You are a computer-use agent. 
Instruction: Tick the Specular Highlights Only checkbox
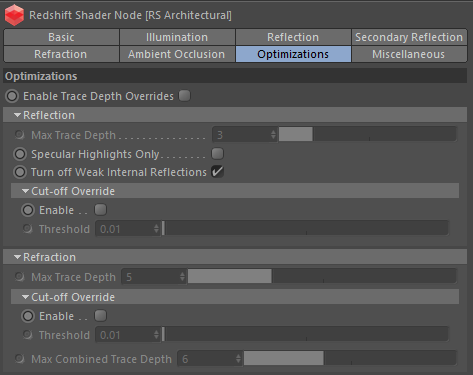point(217,154)
